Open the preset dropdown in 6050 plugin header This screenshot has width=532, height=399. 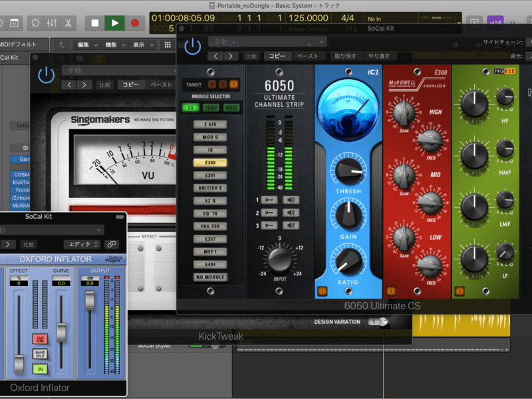pyautogui.click(x=267, y=41)
